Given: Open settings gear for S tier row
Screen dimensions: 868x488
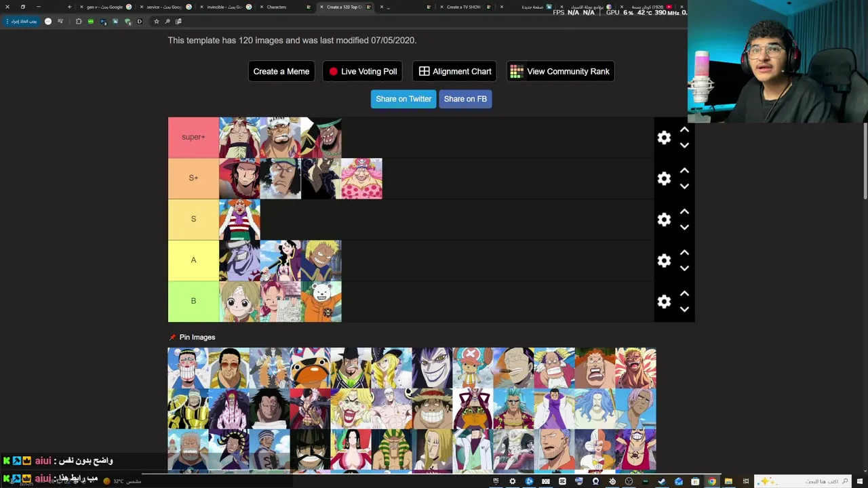Looking at the screenshot, I should [664, 220].
